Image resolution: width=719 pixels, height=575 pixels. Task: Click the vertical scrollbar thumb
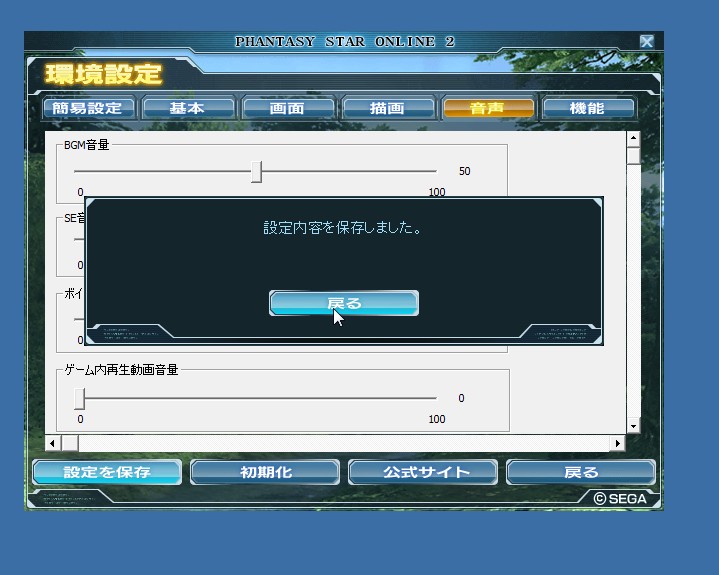[633, 155]
